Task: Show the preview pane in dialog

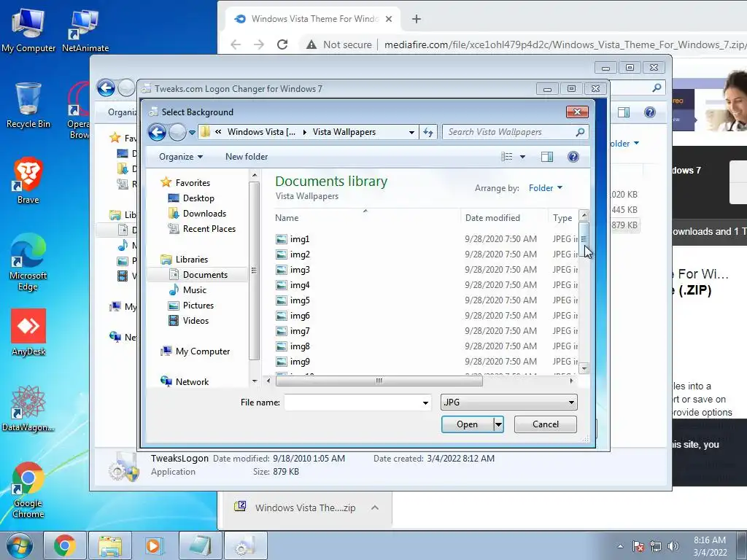Action: coord(547,157)
